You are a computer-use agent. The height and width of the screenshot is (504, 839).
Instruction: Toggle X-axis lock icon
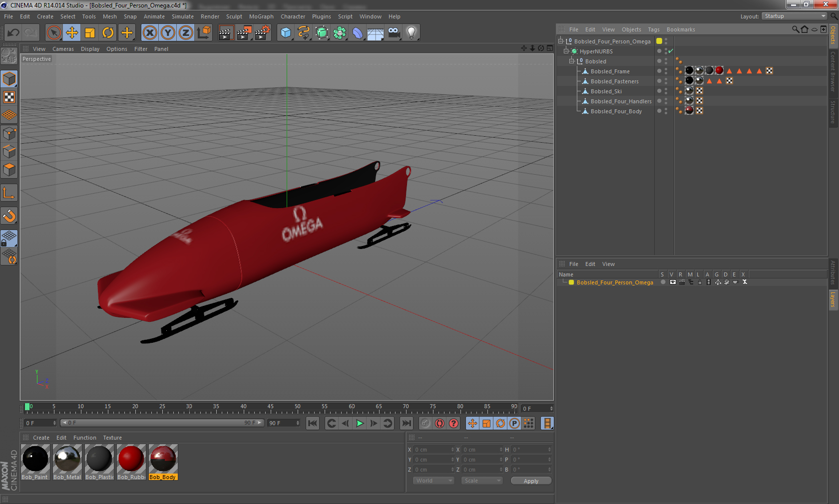(x=150, y=33)
